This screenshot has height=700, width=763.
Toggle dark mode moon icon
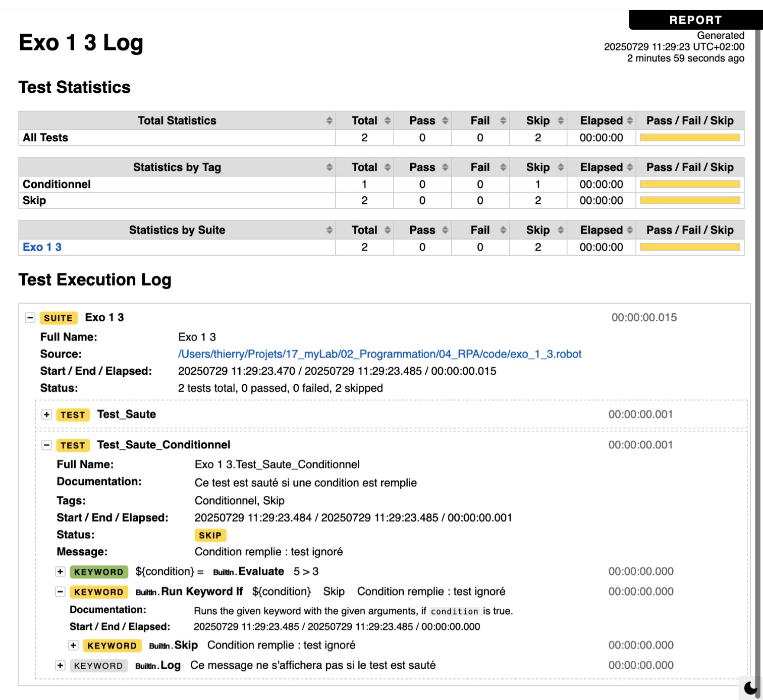[x=750, y=687]
